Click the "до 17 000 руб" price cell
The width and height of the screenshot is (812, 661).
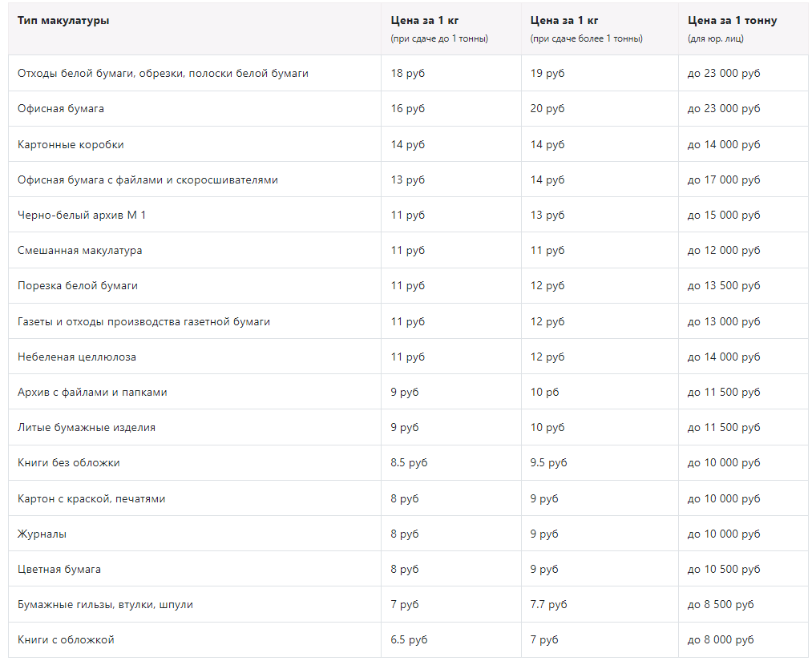(x=724, y=179)
